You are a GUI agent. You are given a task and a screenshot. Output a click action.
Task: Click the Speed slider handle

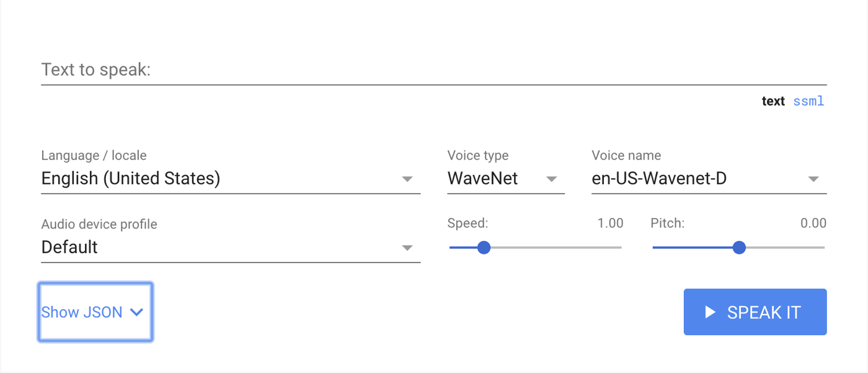(484, 248)
